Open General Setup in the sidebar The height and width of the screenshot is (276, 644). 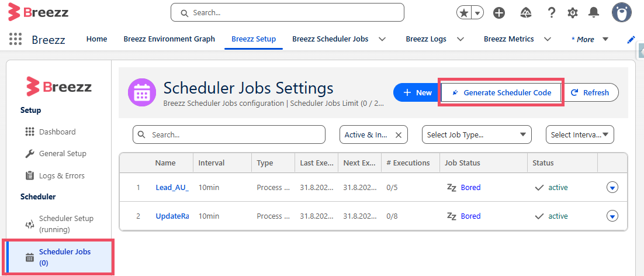point(56,154)
